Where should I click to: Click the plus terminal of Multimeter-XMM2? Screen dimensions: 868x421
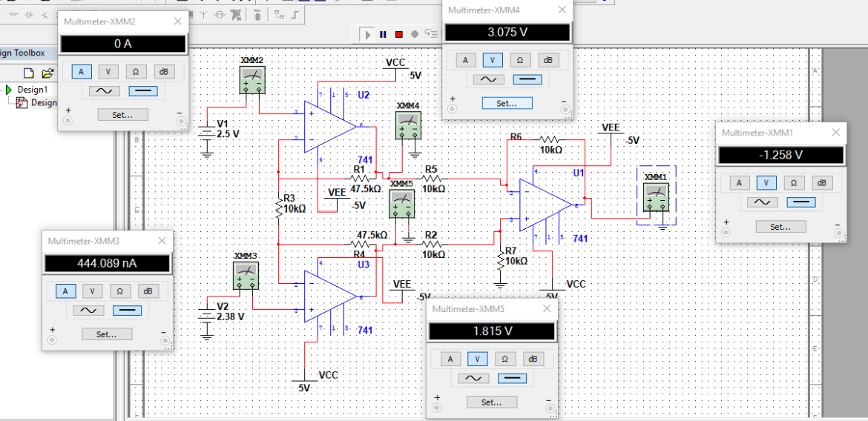click(68, 121)
